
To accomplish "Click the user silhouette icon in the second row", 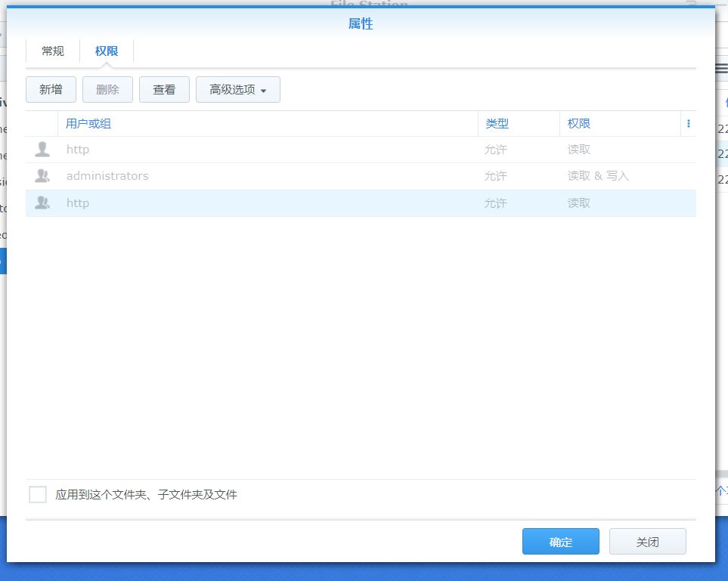I will (42, 175).
